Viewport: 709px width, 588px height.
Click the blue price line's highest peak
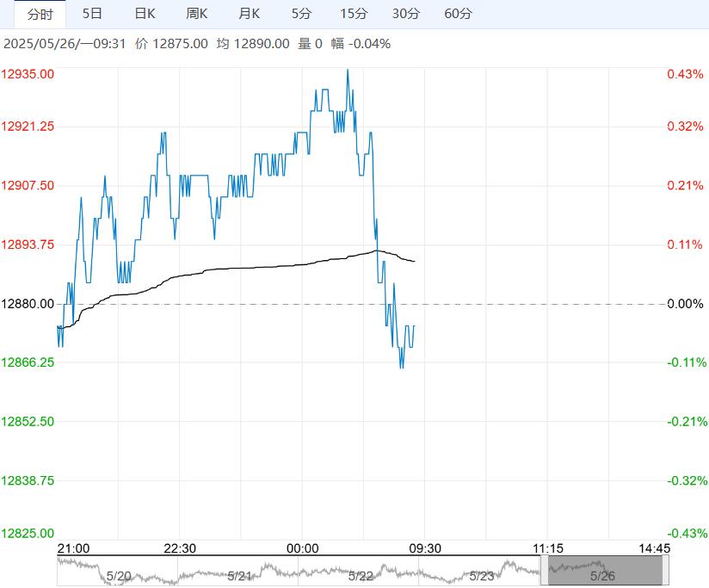click(348, 71)
